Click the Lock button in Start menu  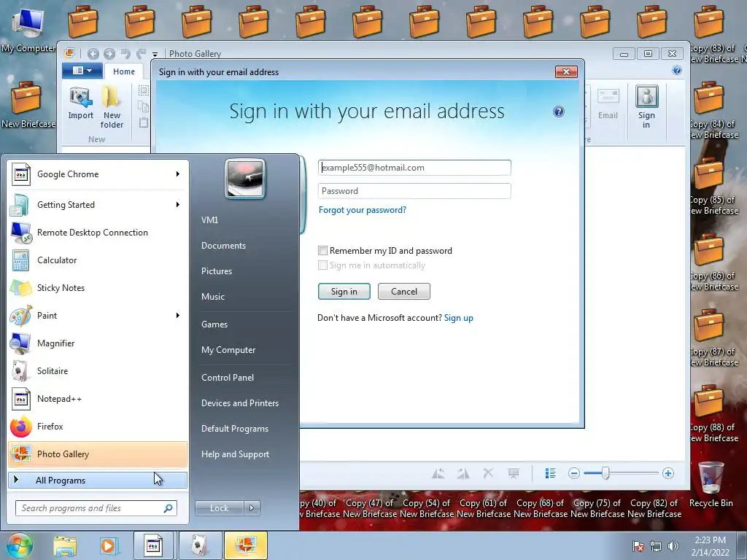click(x=219, y=508)
